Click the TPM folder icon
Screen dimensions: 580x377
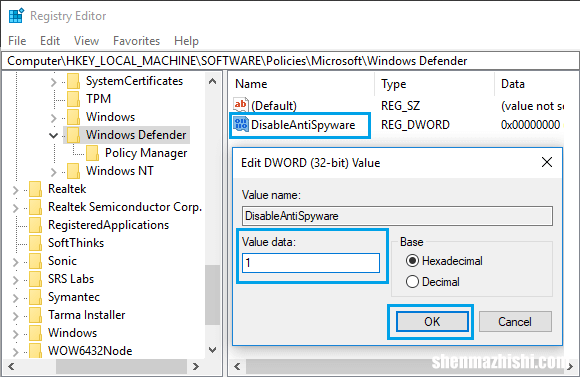pos(73,99)
